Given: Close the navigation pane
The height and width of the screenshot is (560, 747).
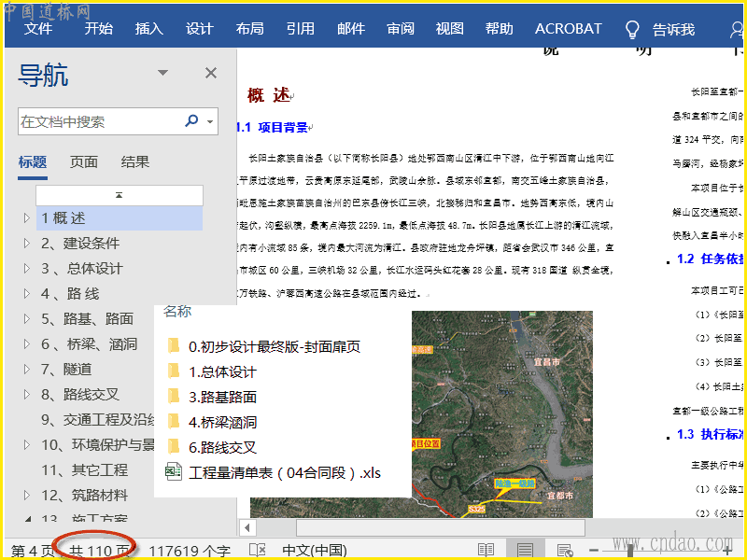Looking at the screenshot, I should coord(211,74).
